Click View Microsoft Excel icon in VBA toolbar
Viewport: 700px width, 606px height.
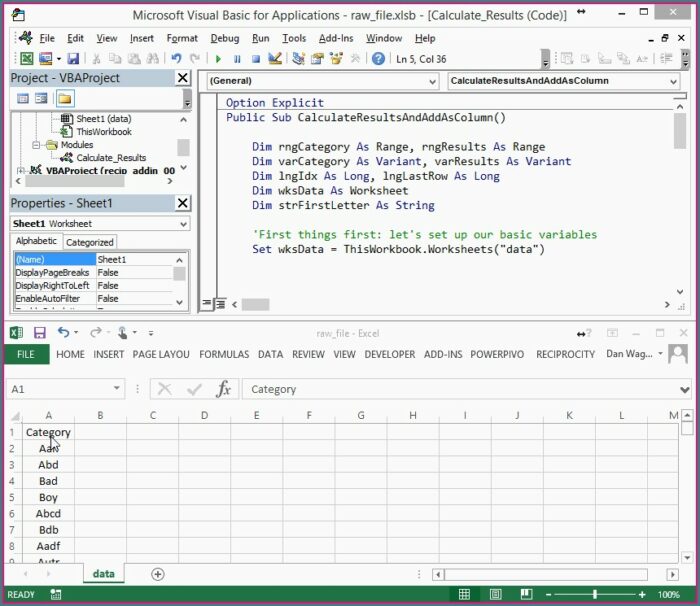[x=27, y=59]
